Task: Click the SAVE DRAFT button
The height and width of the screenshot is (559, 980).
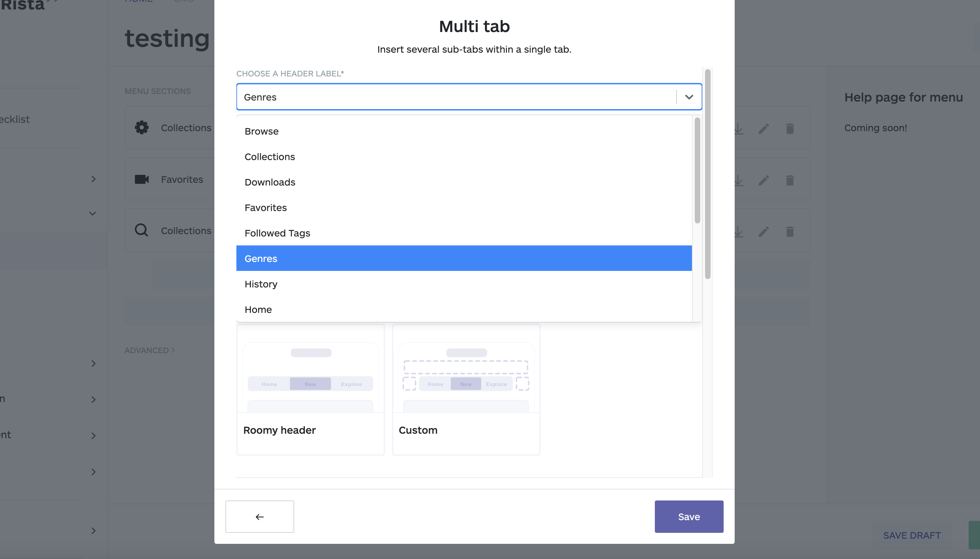Action: click(x=911, y=535)
